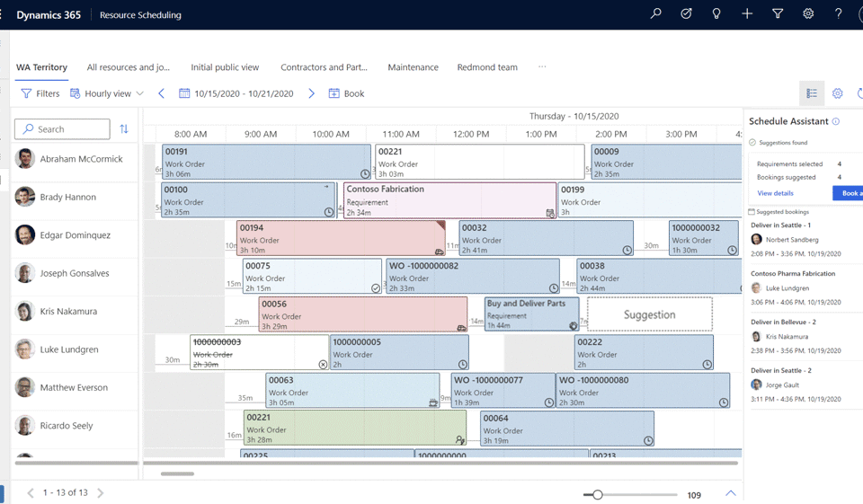Go to next page of resources
This screenshot has width=863, height=504.
point(100,493)
